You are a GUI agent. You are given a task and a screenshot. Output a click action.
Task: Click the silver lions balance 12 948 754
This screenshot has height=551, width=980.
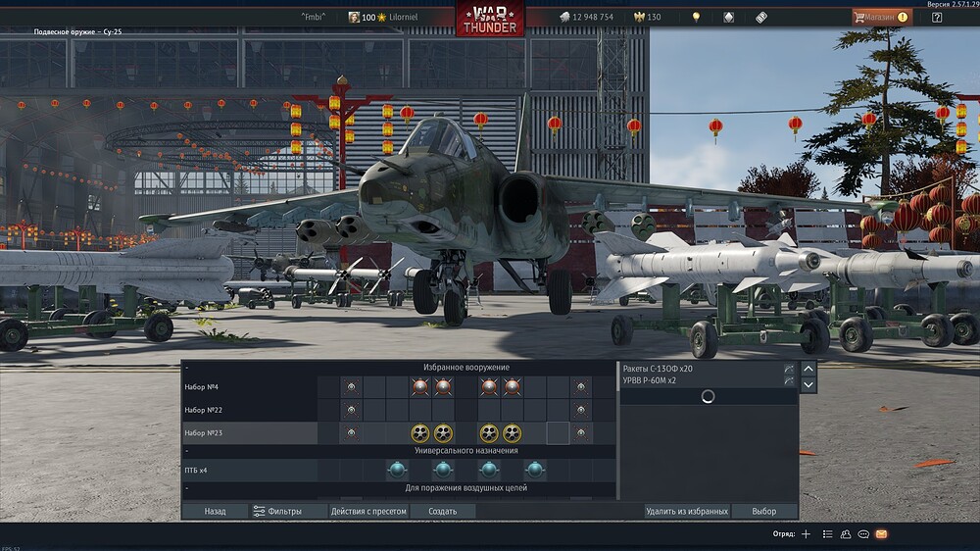[x=586, y=18]
